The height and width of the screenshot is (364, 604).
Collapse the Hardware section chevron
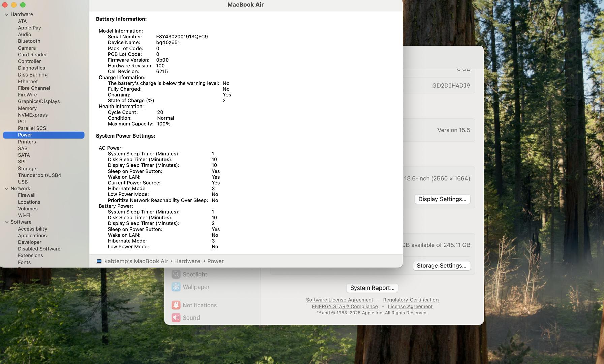[7, 14]
